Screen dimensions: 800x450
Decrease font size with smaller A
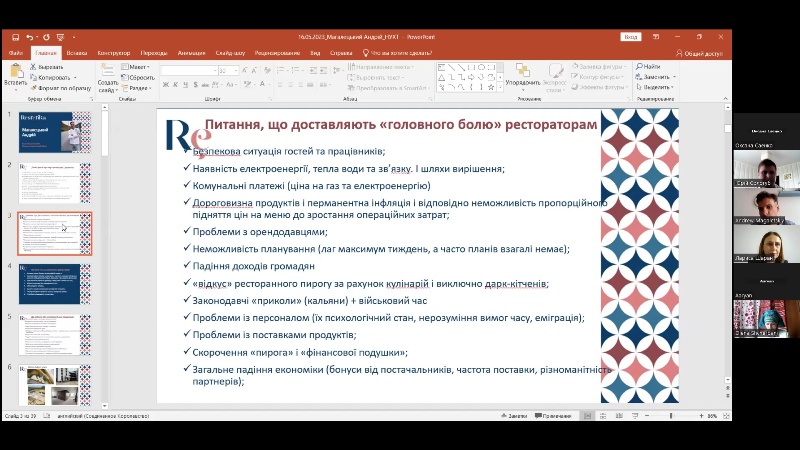pos(254,70)
